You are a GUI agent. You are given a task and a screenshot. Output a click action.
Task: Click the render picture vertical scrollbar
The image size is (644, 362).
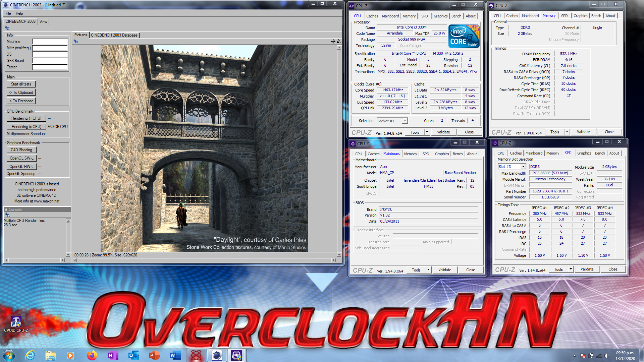click(339, 151)
